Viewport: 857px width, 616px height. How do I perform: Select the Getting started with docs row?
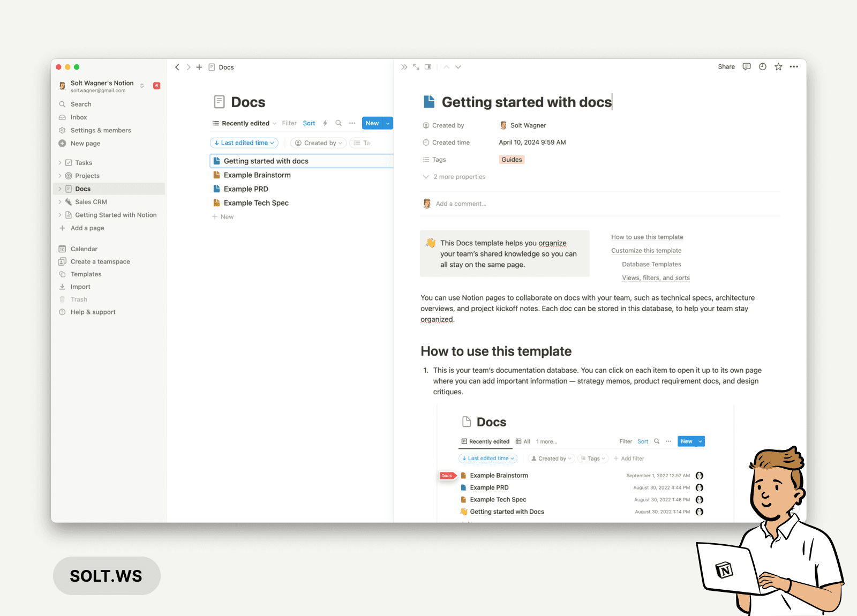click(302, 161)
